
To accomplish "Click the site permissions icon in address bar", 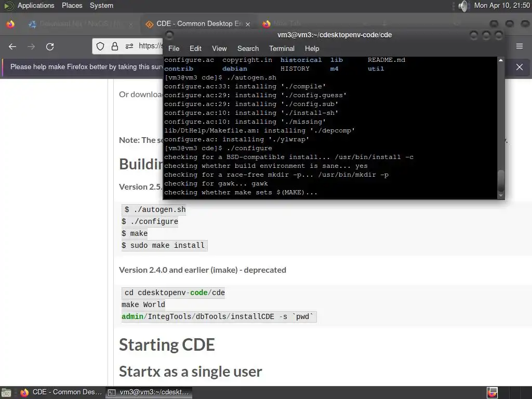I will (x=129, y=46).
